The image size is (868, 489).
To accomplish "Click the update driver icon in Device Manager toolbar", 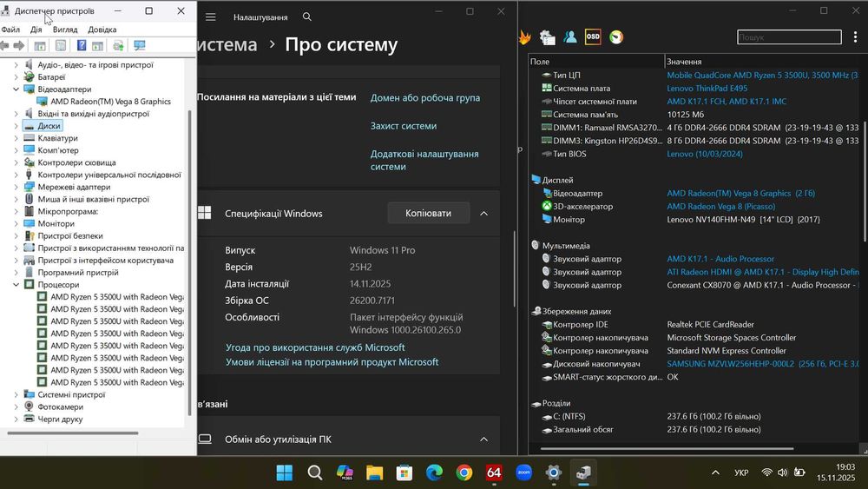I will [x=118, y=45].
